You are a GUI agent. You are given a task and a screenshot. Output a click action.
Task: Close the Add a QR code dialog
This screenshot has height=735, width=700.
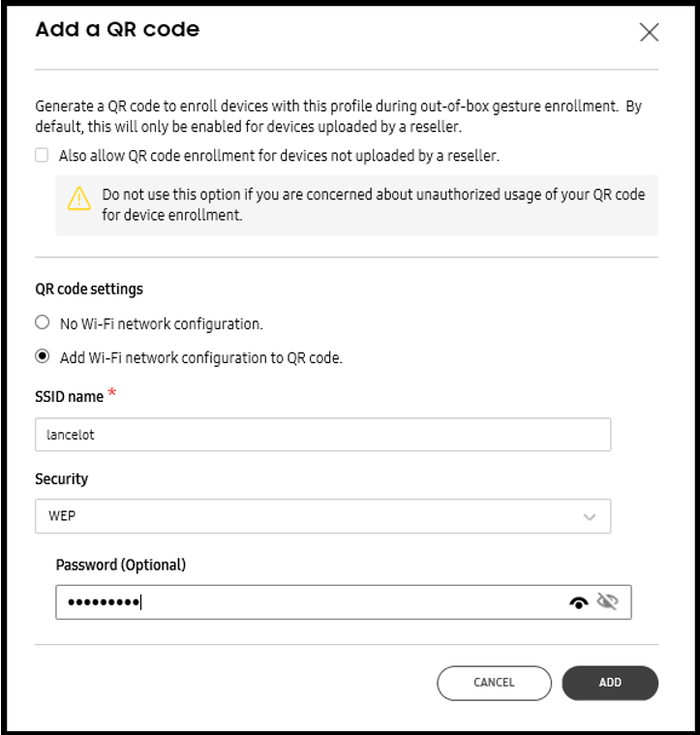point(649,32)
